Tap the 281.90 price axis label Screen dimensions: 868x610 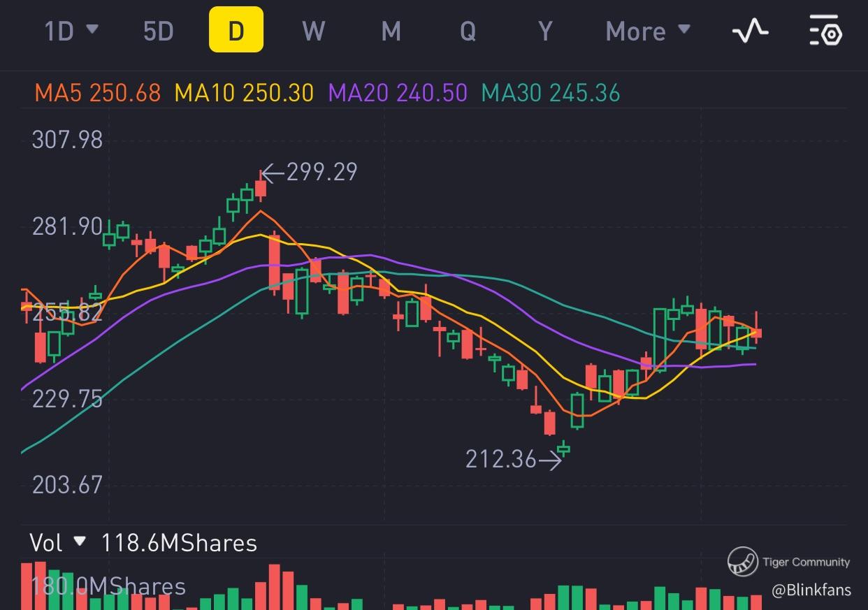point(67,226)
